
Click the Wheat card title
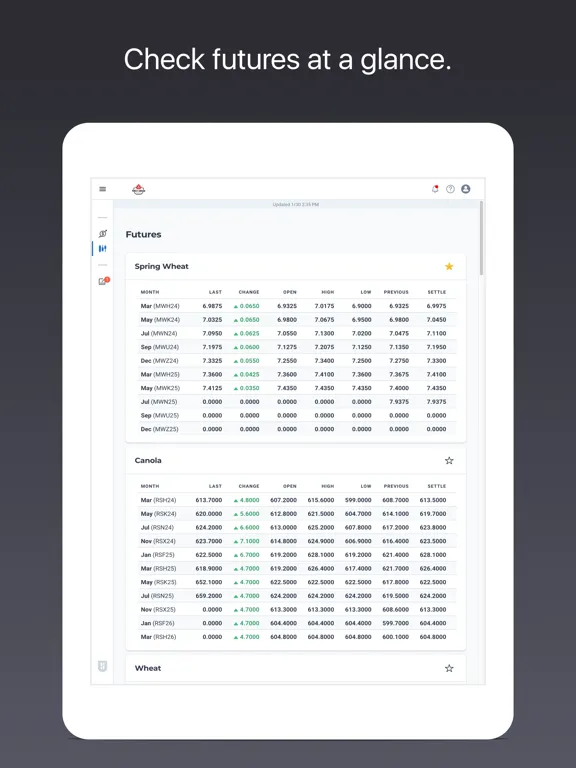tap(148, 668)
